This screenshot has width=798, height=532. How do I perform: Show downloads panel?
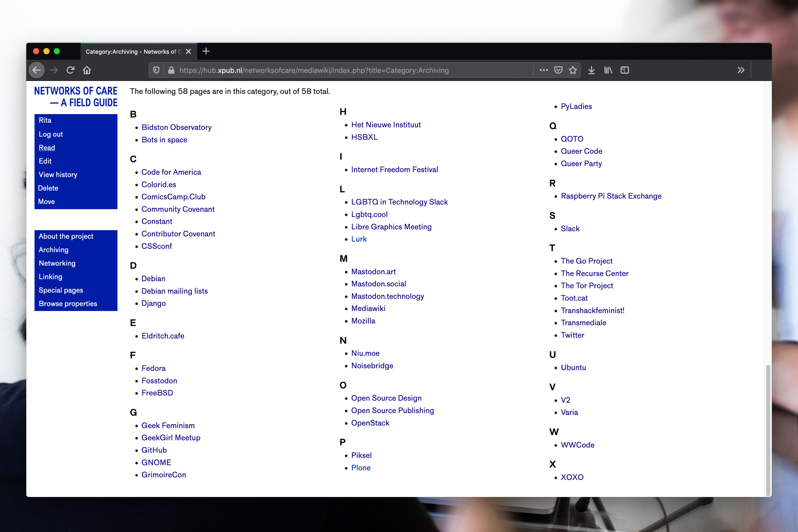coord(591,70)
